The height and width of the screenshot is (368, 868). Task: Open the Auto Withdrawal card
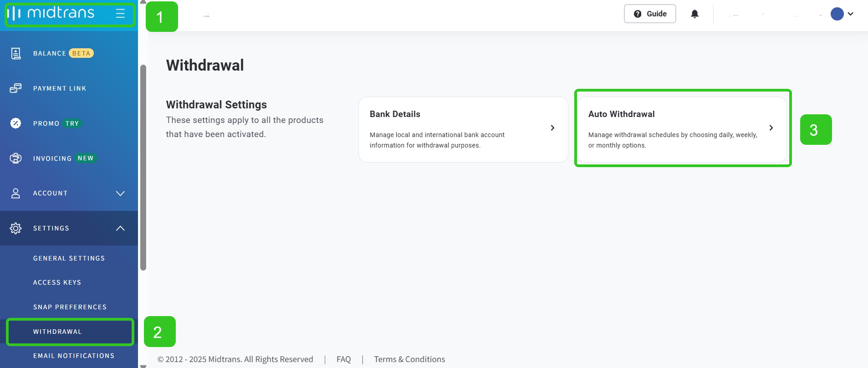[682, 129]
